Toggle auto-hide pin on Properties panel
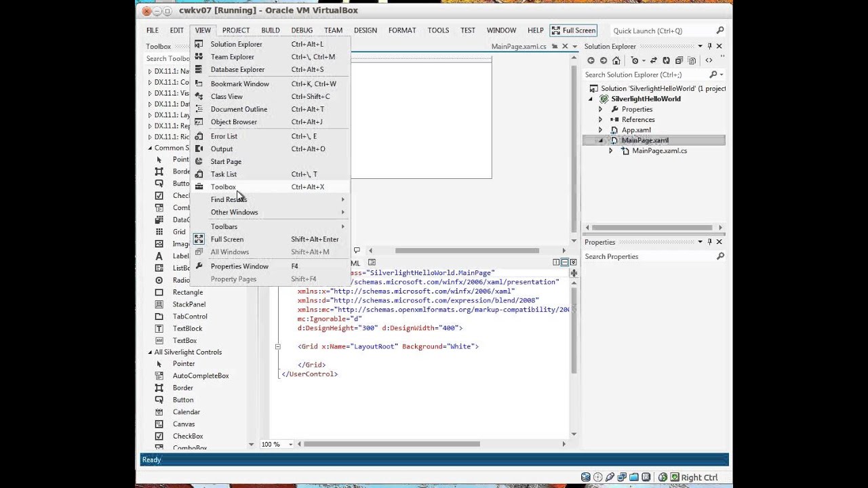Image resolution: width=868 pixels, height=488 pixels. click(710, 242)
